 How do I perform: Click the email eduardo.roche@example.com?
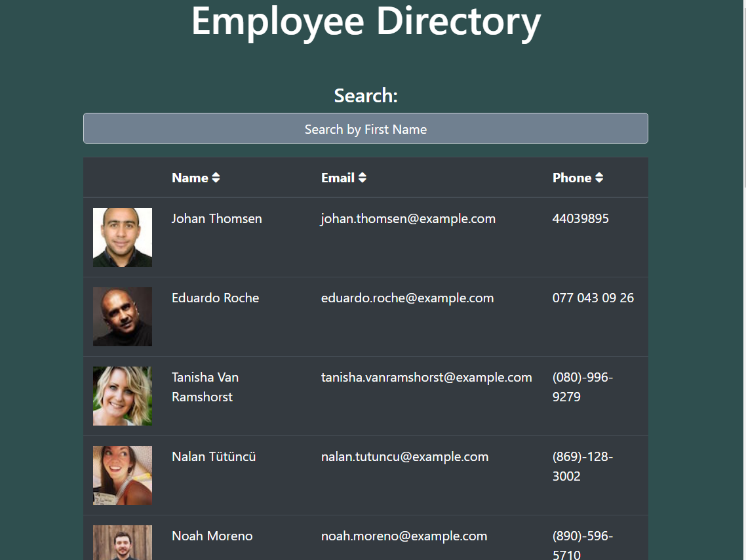(407, 298)
